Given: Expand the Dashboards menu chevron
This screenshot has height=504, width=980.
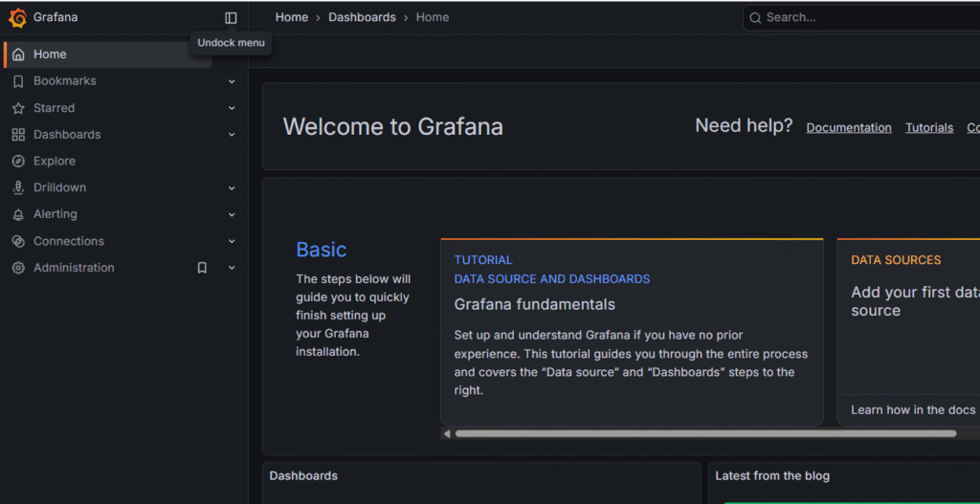Looking at the screenshot, I should point(232,135).
